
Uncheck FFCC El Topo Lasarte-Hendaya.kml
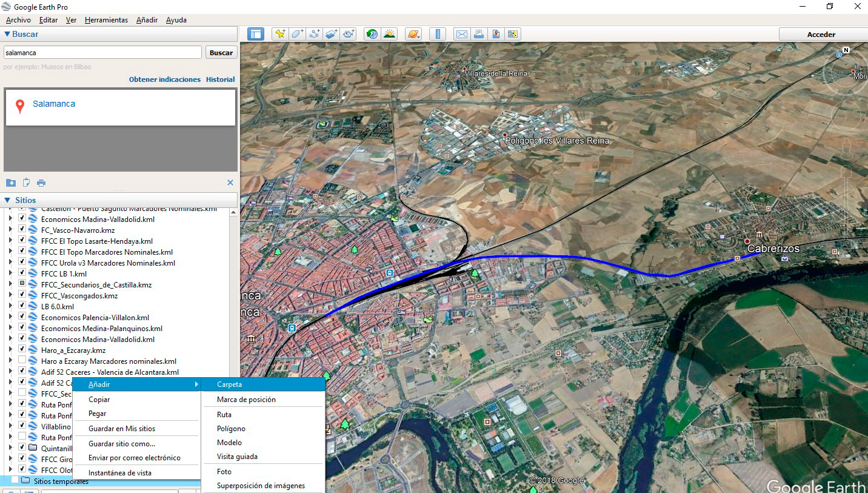[22, 241]
